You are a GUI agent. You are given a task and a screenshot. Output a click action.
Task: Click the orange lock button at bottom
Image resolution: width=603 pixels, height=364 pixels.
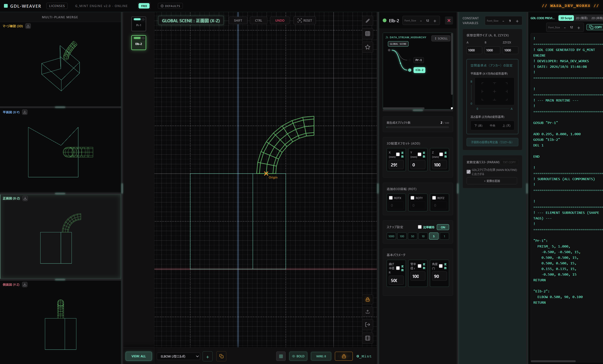click(344, 356)
